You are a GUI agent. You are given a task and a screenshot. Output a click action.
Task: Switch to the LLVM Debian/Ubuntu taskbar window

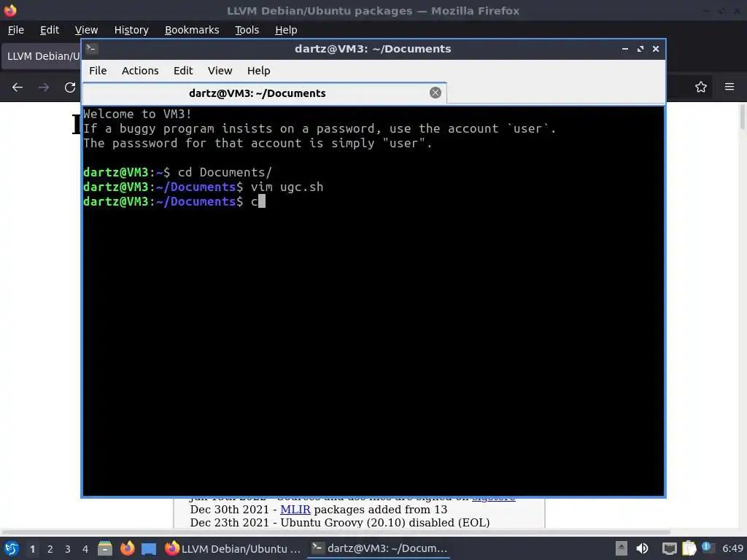[x=233, y=548]
